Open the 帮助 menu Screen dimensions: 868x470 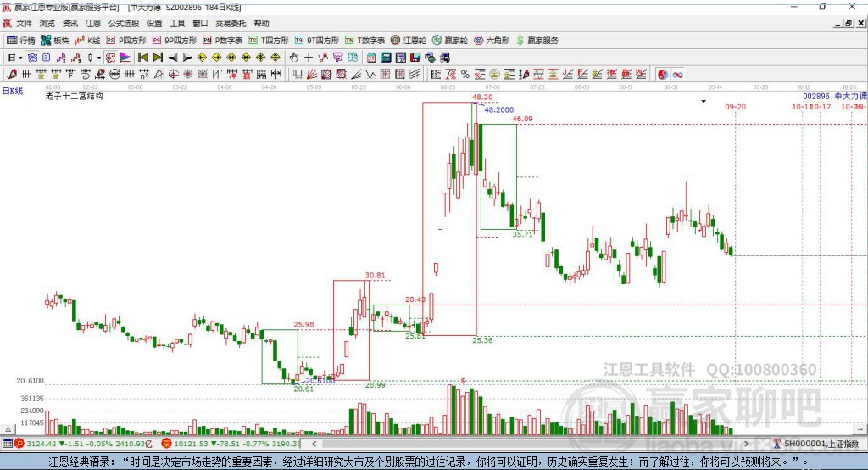pyautogui.click(x=261, y=23)
